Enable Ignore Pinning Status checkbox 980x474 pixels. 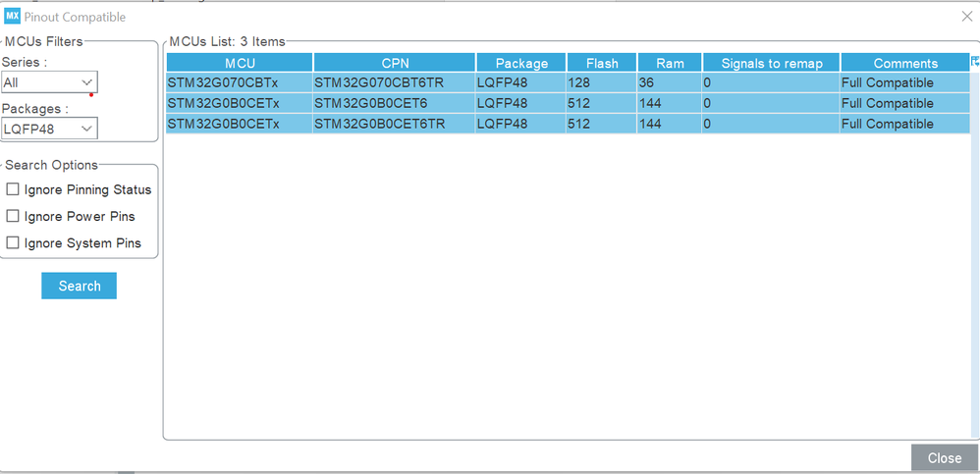[13, 189]
